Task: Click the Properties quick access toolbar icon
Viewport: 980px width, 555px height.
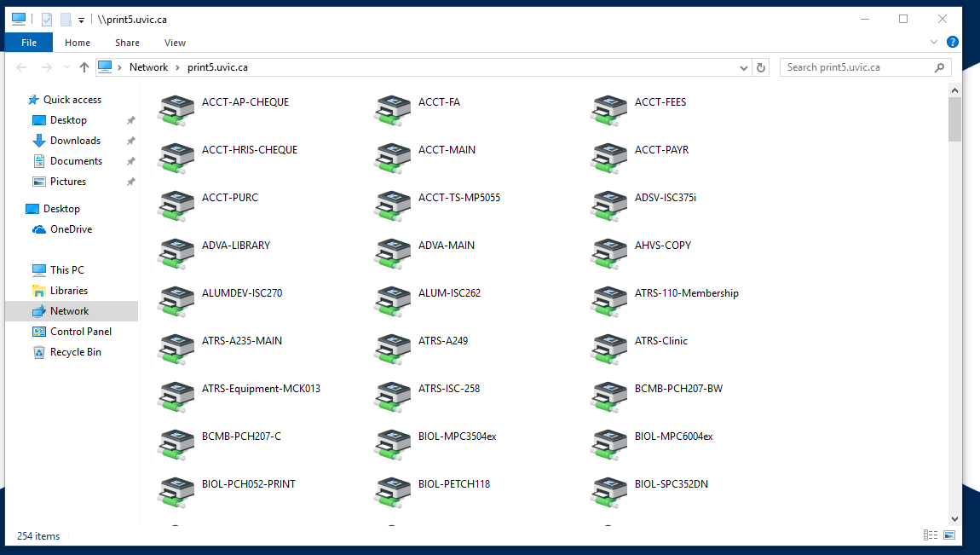Action: pyautogui.click(x=47, y=20)
